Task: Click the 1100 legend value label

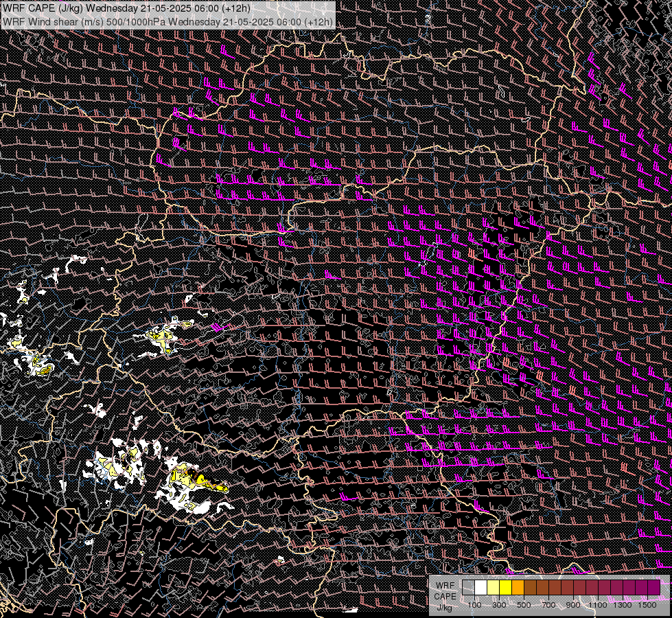Action: tap(598, 605)
